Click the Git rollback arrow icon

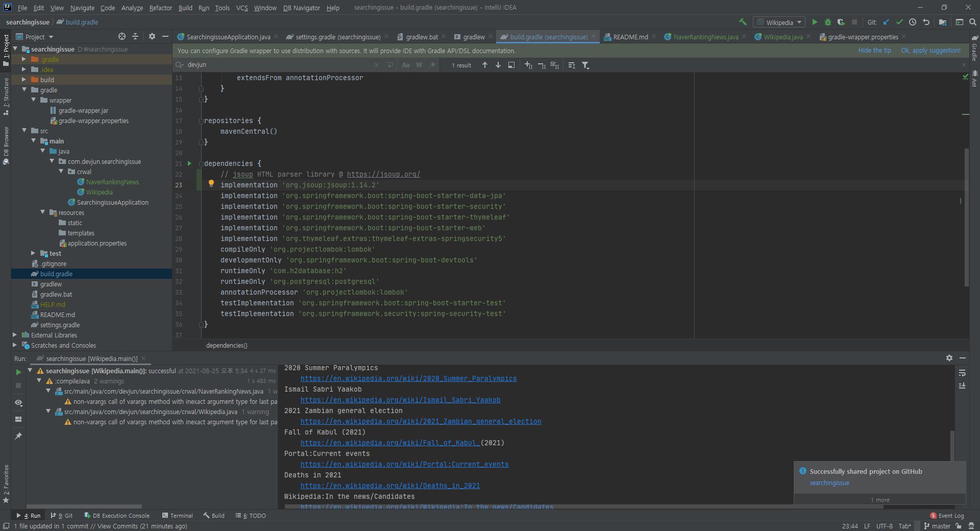point(926,22)
